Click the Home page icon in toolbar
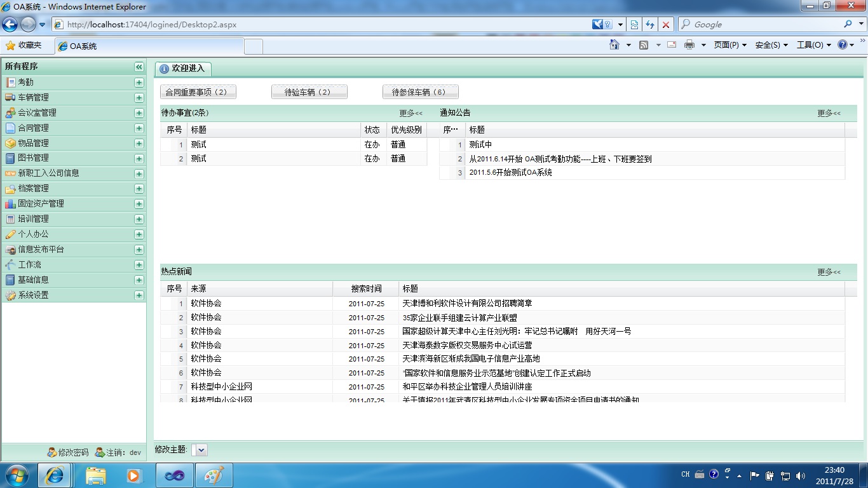The height and width of the screenshot is (488, 868). [614, 45]
